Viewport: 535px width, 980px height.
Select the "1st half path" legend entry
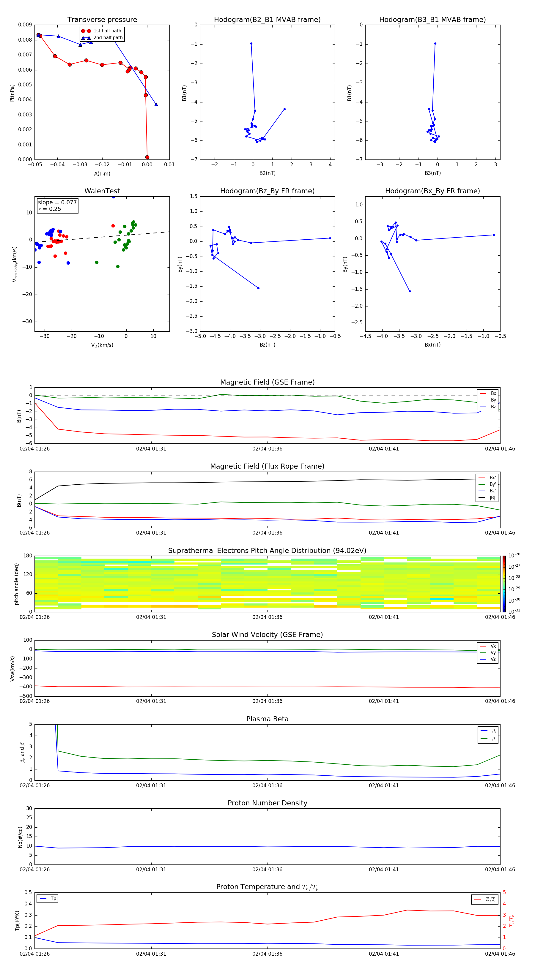(x=102, y=31)
